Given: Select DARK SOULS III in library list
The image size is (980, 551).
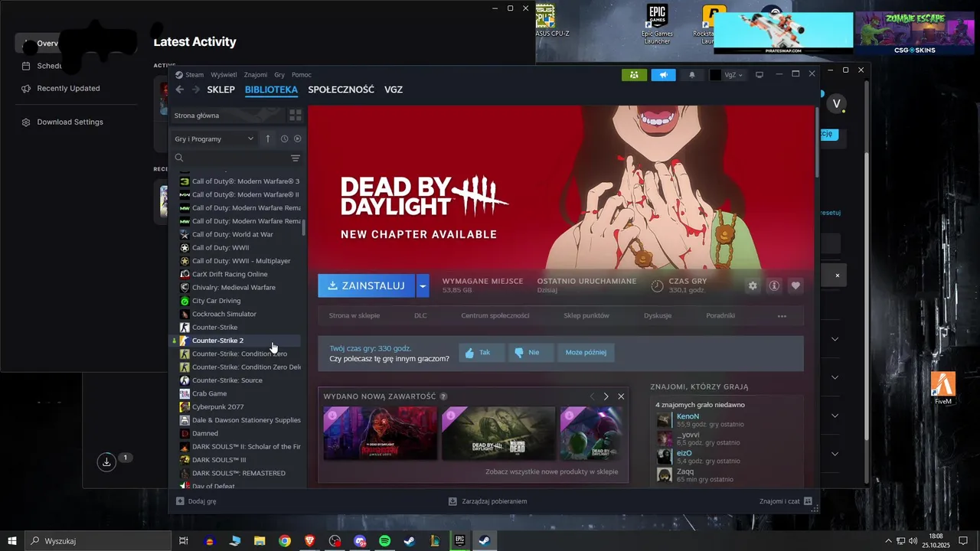Looking at the screenshot, I should point(219,460).
